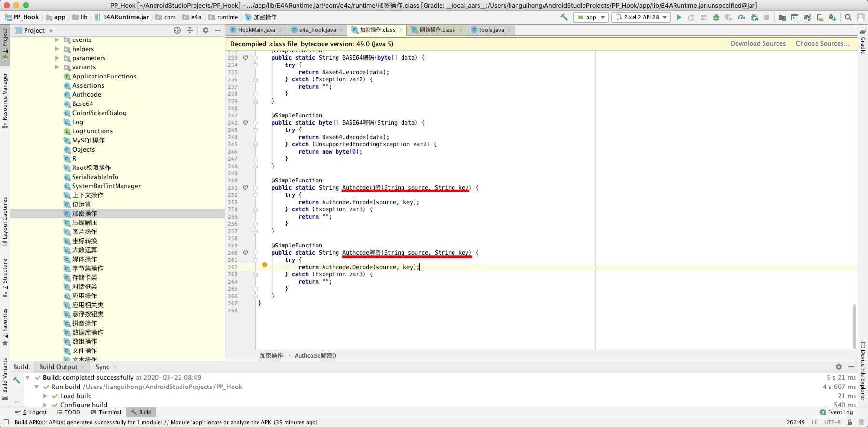Click the yellow lightbulb intention icon
The height and width of the screenshot is (427, 868).
pos(264,266)
